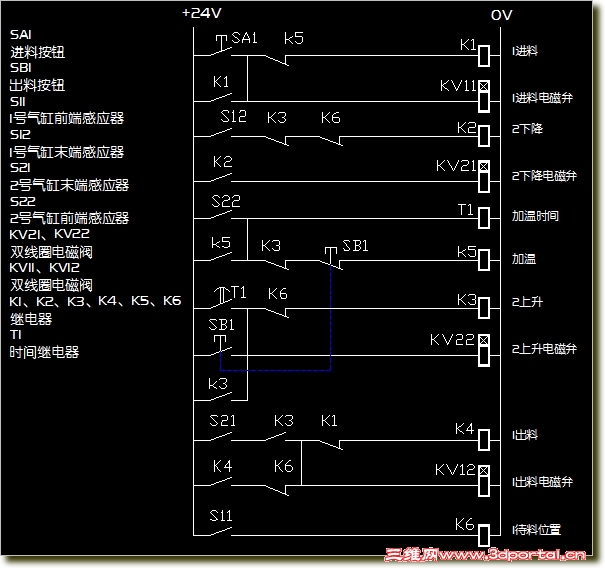Click the KV22 coil label text
The height and width of the screenshot is (568, 605).
tap(452, 340)
